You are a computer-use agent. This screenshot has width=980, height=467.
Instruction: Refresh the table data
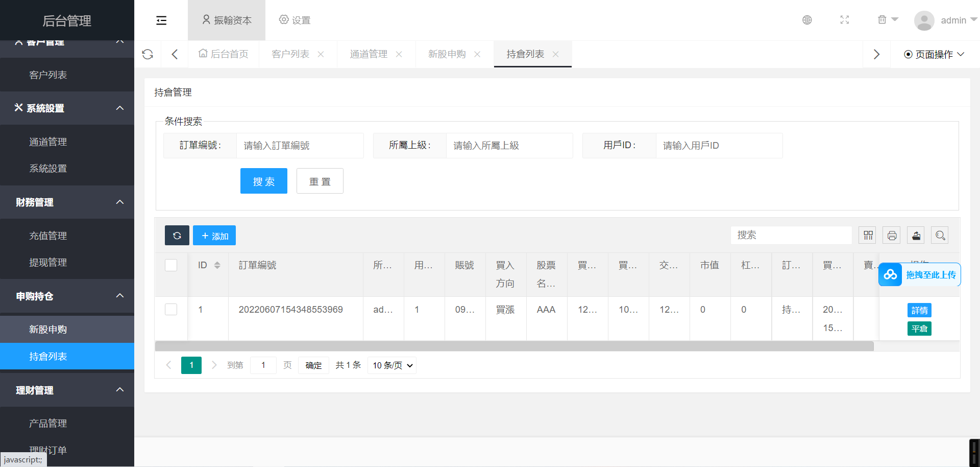177,235
